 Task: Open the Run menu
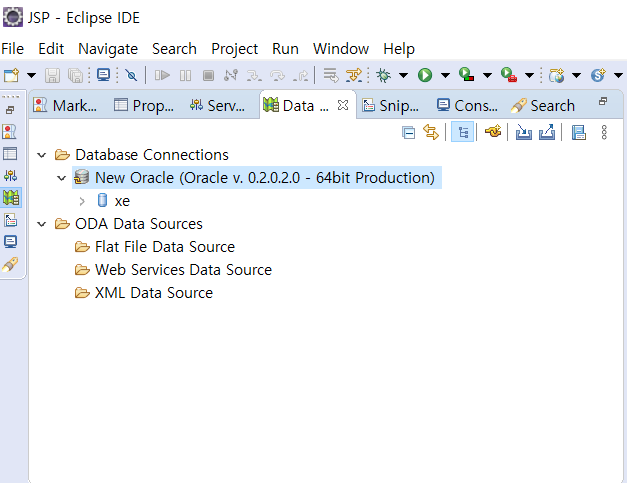[x=285, y=49]
